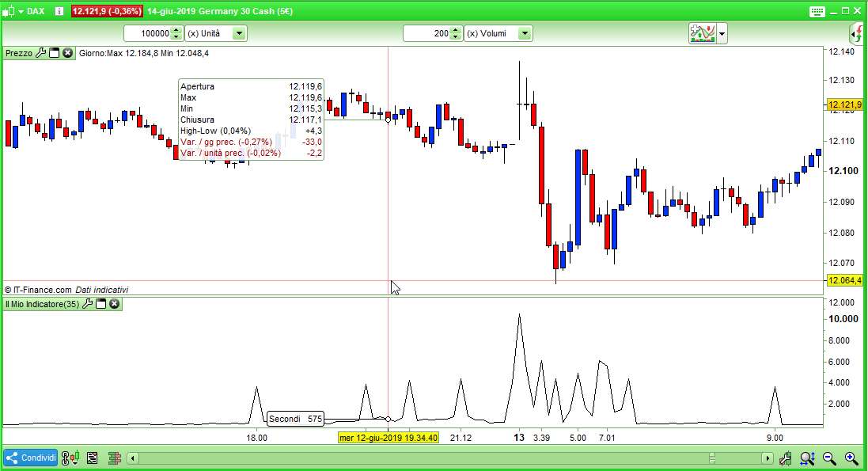Close the Prezzo price panel

67,53
